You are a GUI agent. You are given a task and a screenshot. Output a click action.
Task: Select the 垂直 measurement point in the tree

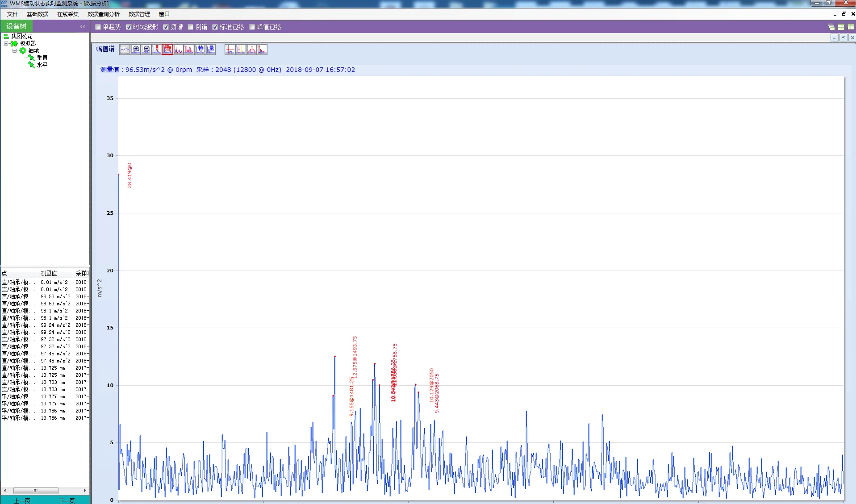point(42,58)
